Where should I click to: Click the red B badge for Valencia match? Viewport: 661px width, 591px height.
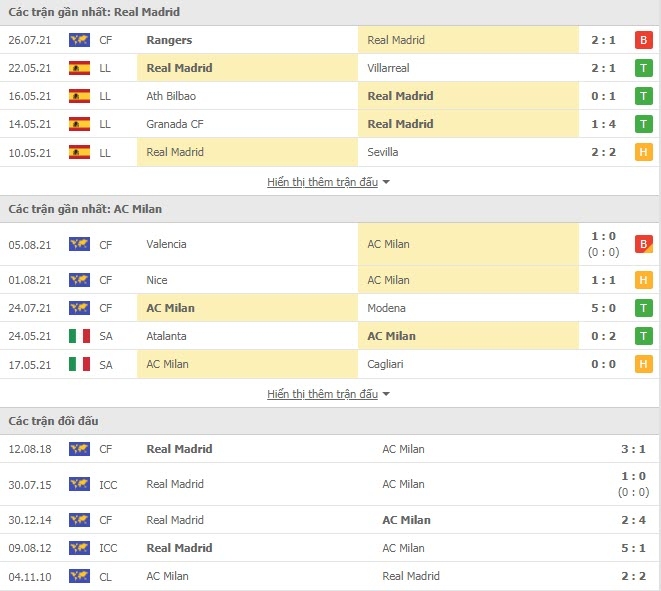(x=643, y=244)
